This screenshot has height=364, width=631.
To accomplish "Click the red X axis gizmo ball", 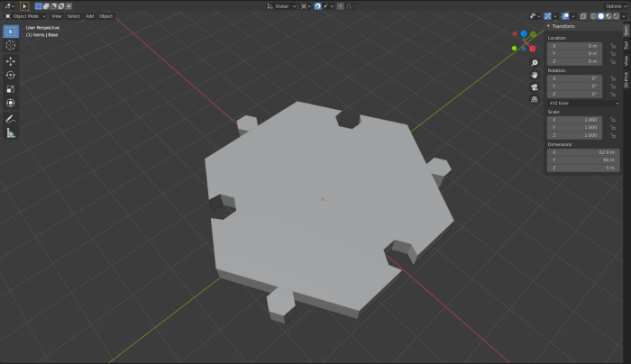I will [533, 49].
